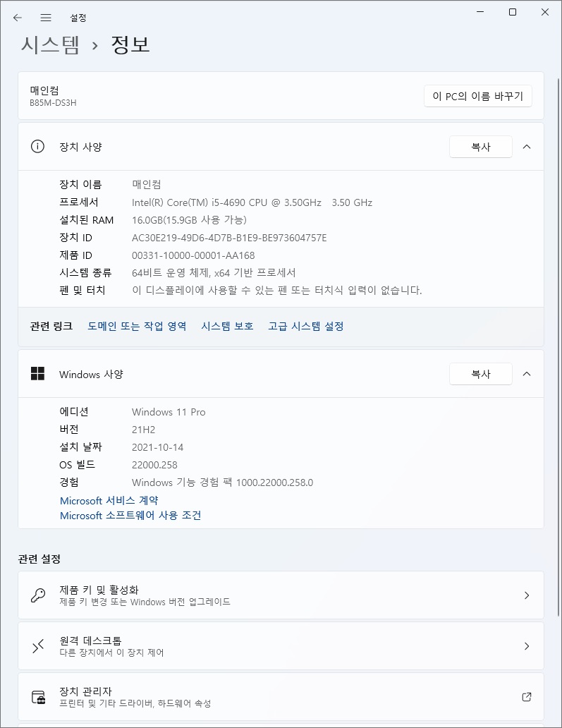Go back with the back arrow icon

pyautogui.click(x=18, y=18)
